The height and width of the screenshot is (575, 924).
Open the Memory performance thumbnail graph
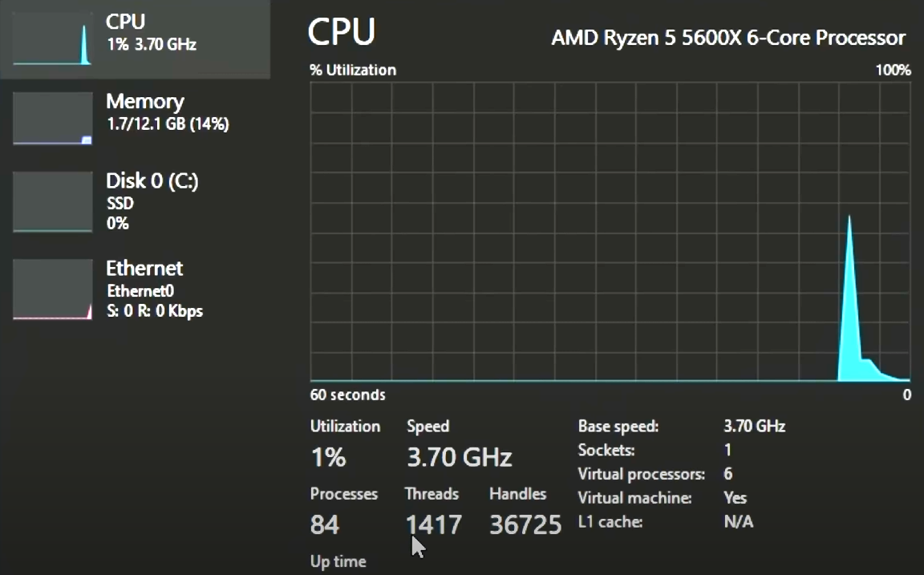pos(52,119)
